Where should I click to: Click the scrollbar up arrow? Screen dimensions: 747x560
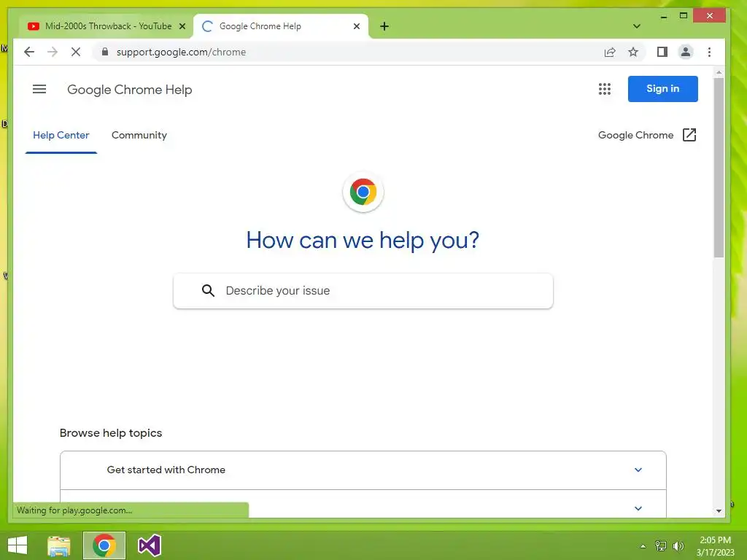pyautogui.click(x=719, y=73)
